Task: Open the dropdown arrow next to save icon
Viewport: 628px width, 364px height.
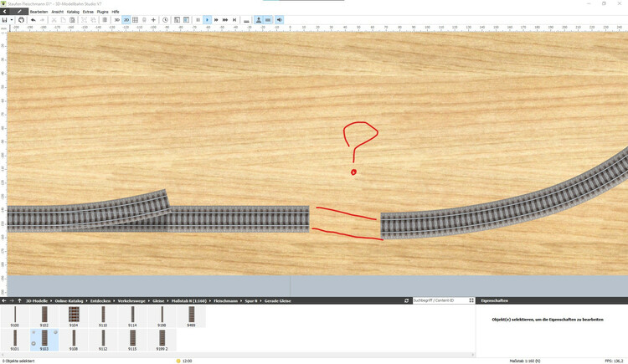Action: 11,20
